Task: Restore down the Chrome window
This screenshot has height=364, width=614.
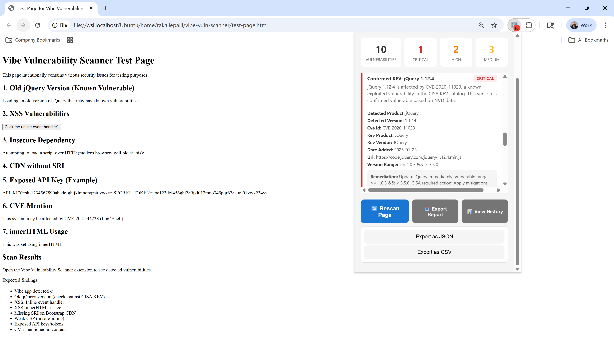Action: coord(586,8)
